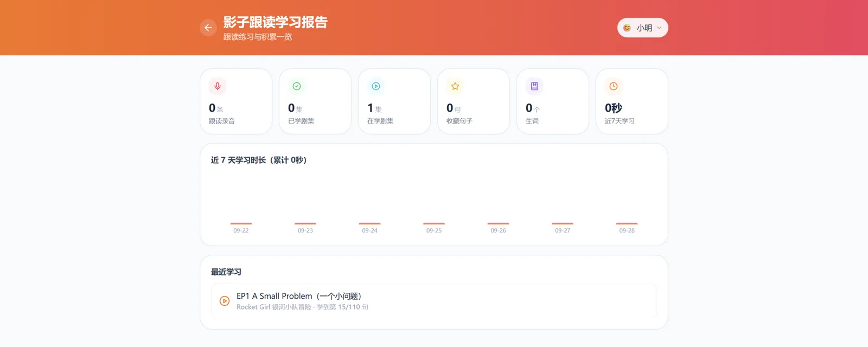Image resolution: width=868 pixels, height=347 pixels.
Task: Click the 0 集 finished episodes count
Action: tap(295, 108)
